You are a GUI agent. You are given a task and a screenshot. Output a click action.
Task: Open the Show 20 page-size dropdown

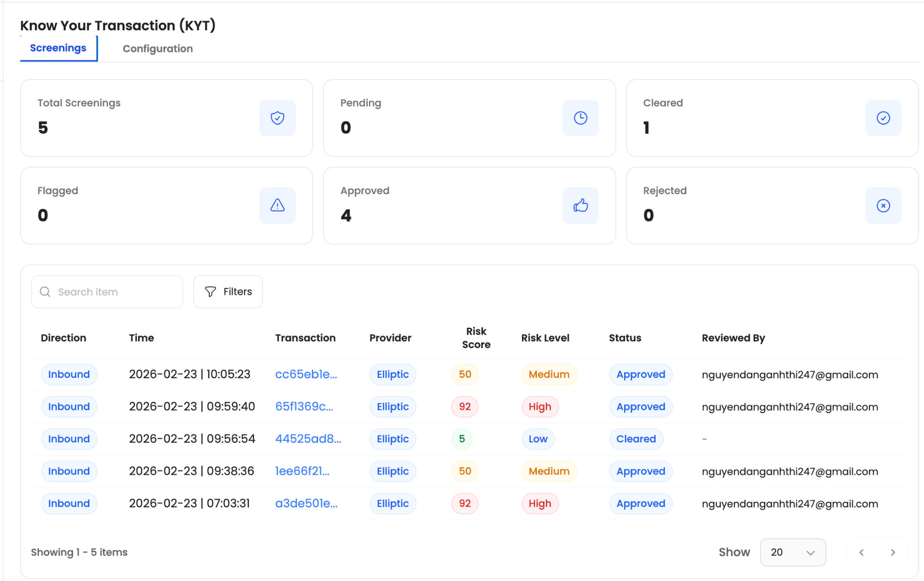(793, 552)
